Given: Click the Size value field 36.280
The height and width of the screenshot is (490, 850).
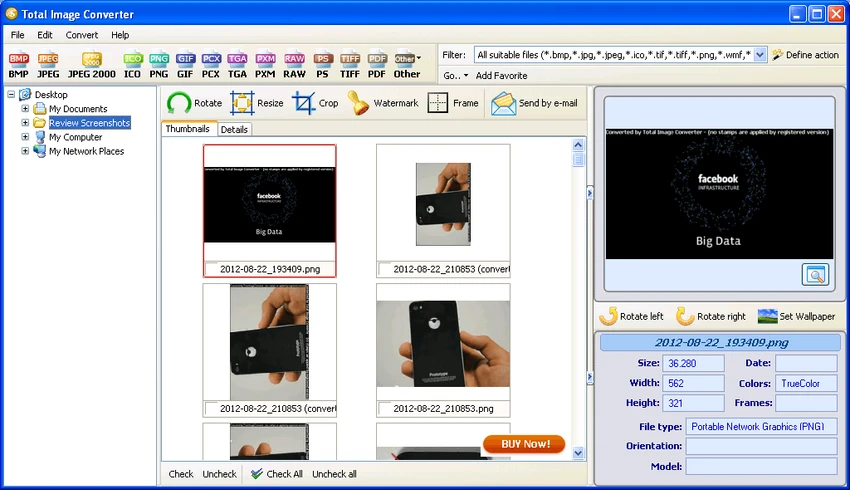Looking at the screenshot, I should (x=693, y=363).
